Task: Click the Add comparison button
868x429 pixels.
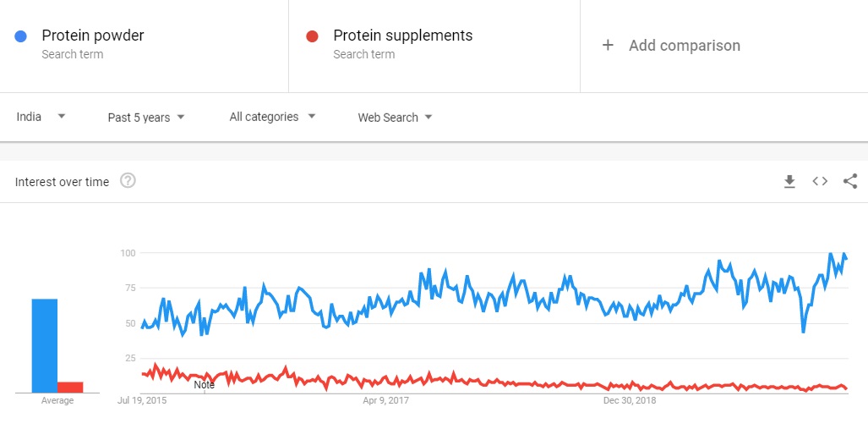Action: tap(684, 46)
